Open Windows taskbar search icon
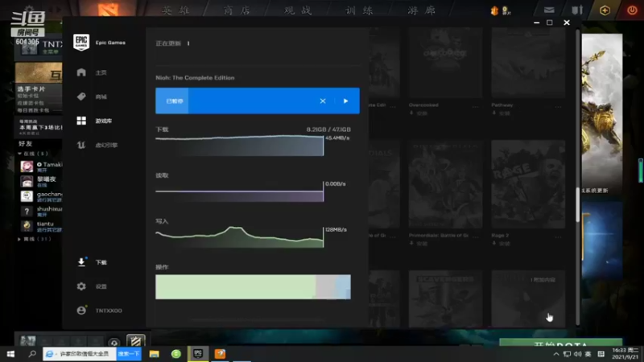Screen dimensions: 644x362 (32, 354)
